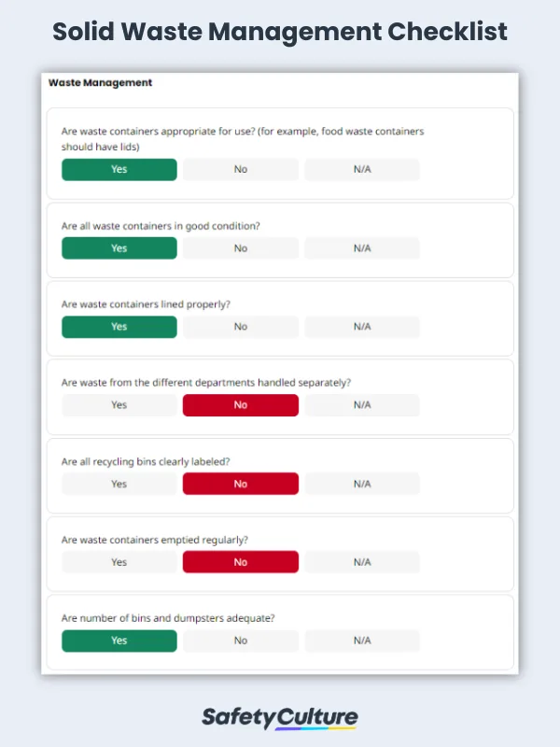Choose Yes for recycling bins clearly labeled
560x747 pixels.
[119, 484]
